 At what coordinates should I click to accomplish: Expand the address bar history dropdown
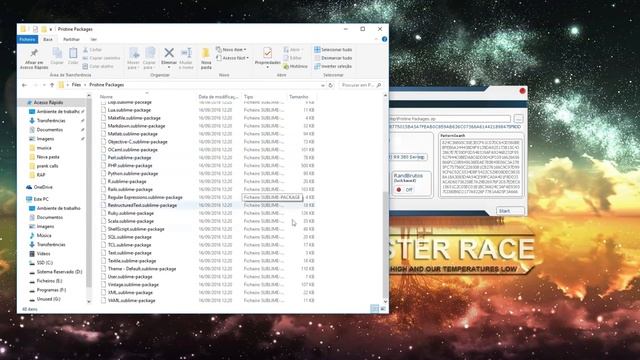click(322, 85)
